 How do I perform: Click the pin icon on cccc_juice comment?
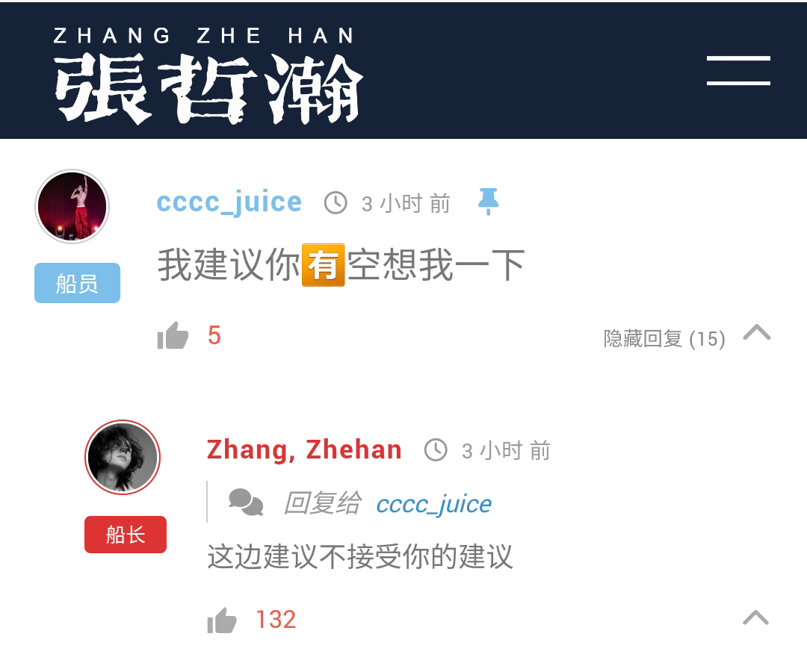click(x=488, y=201)
